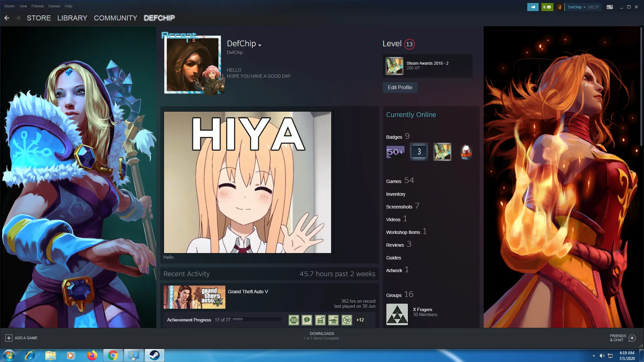
Task: Click the second GTA V achievement icon
Action: pos(307,320)
